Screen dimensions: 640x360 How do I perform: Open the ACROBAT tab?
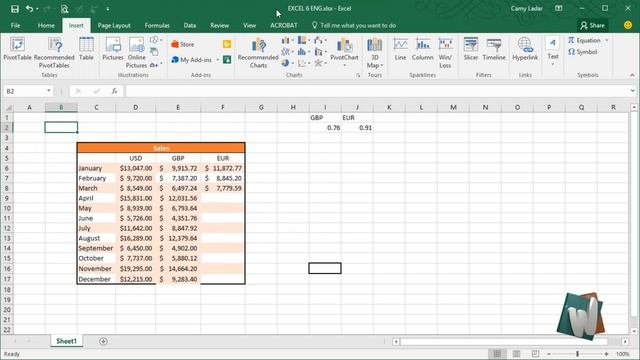(284, 25)
